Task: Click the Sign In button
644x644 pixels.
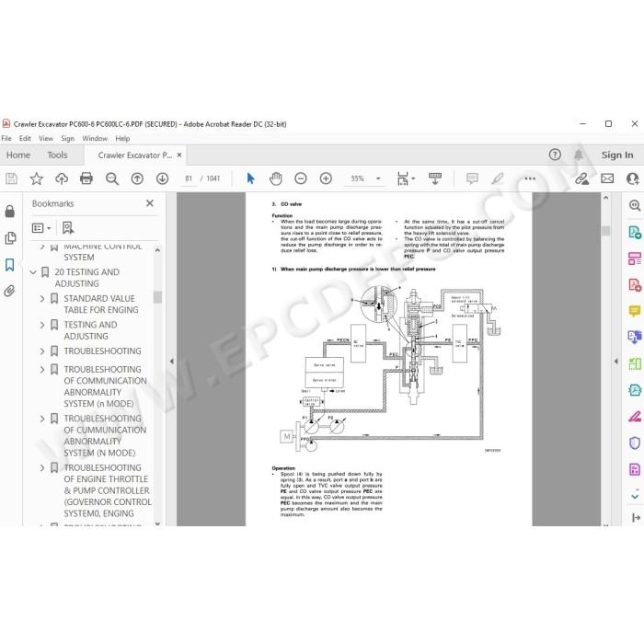Action: [x=617, y=155]
